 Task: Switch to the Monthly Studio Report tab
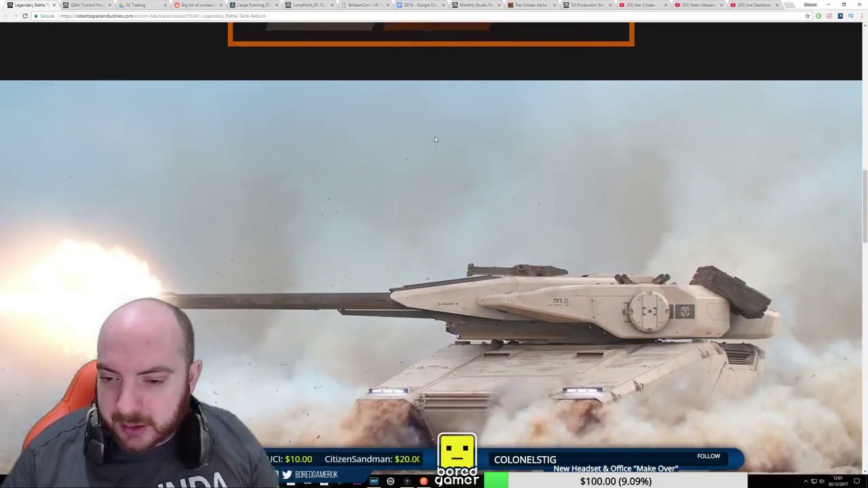[476, 5]
